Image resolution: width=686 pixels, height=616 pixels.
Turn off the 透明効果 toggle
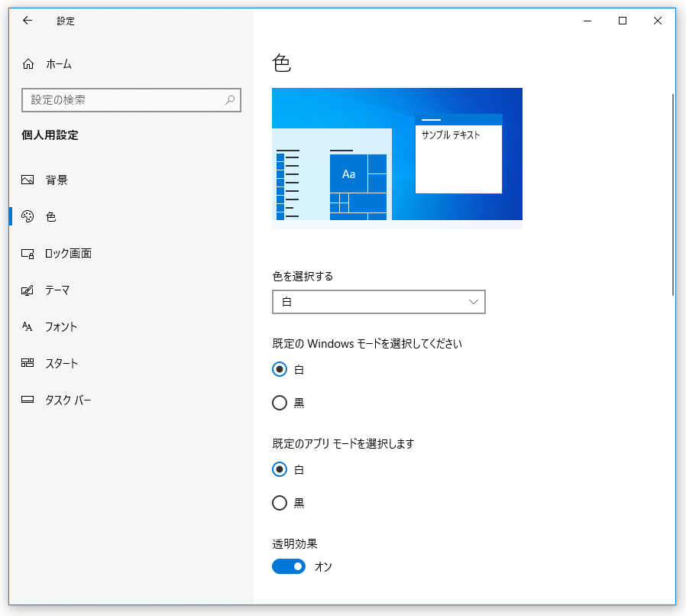(x=289, y=566)
